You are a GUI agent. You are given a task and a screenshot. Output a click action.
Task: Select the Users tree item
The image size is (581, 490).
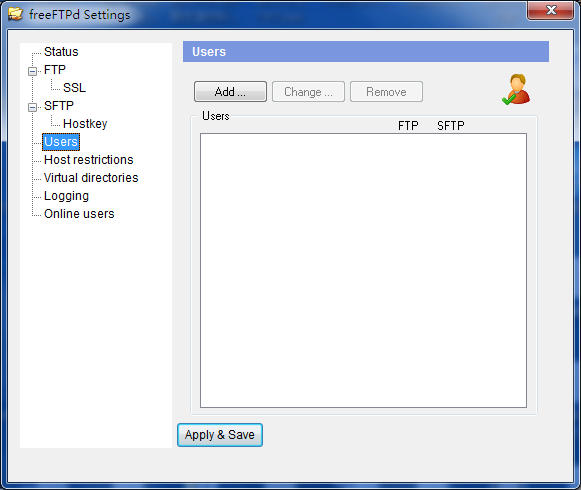tap(61, 142)
